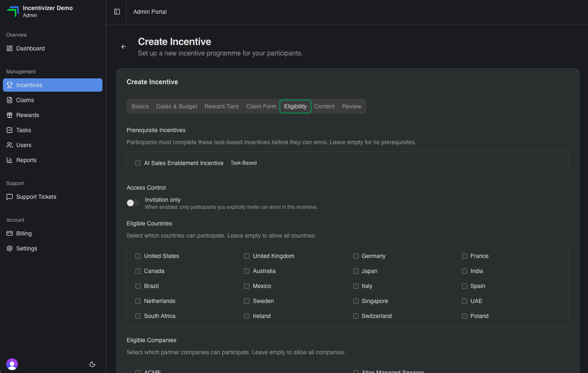Toggle dark mode moon icon

[92, 364]
